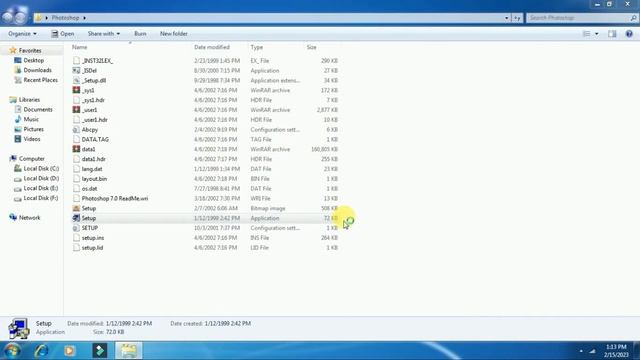Select Photoshop 7.0 ReadMe.wri file
Viewport: 640px width, 360px height.
click(x=115, y=198)
